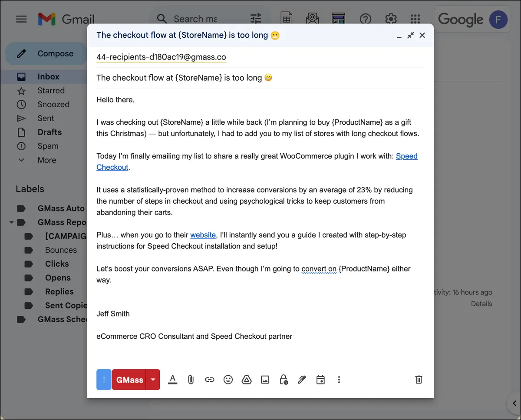The image size is (521, 420).
Task: Click the recipients address field
Action: [x=260, y=57]
